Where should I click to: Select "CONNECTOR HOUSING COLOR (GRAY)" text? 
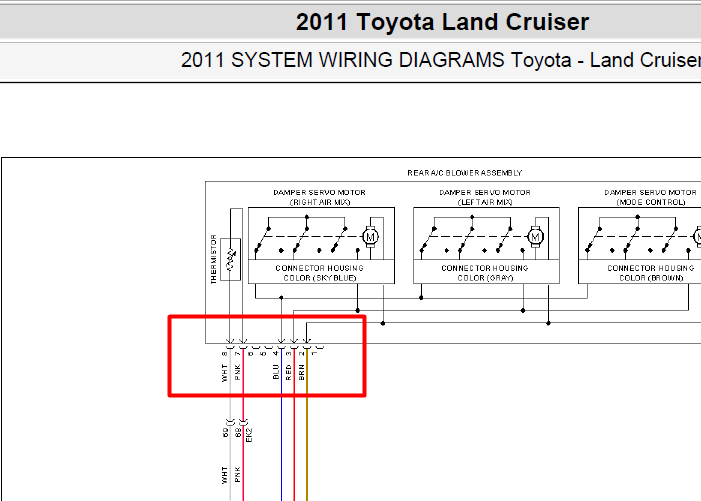[485, 273]
